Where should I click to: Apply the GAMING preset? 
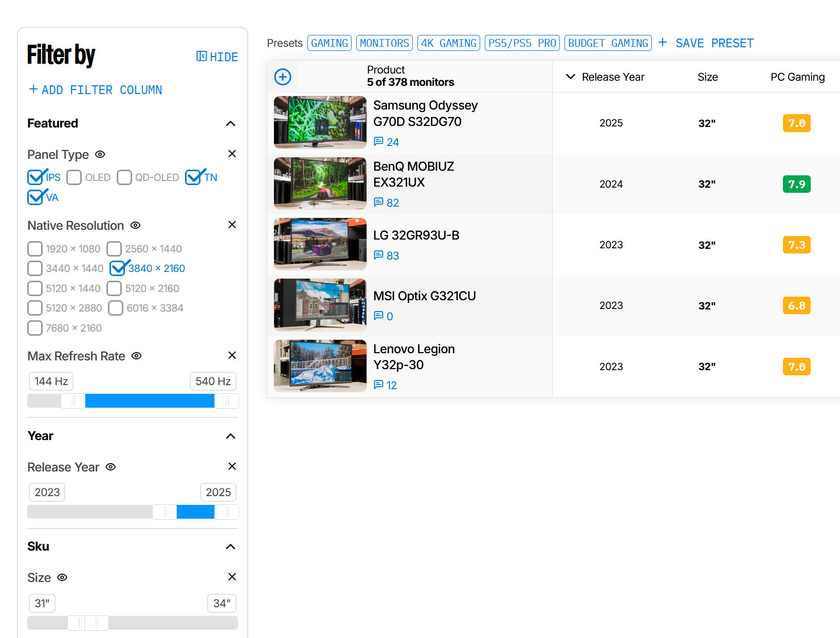coord(330,43)
